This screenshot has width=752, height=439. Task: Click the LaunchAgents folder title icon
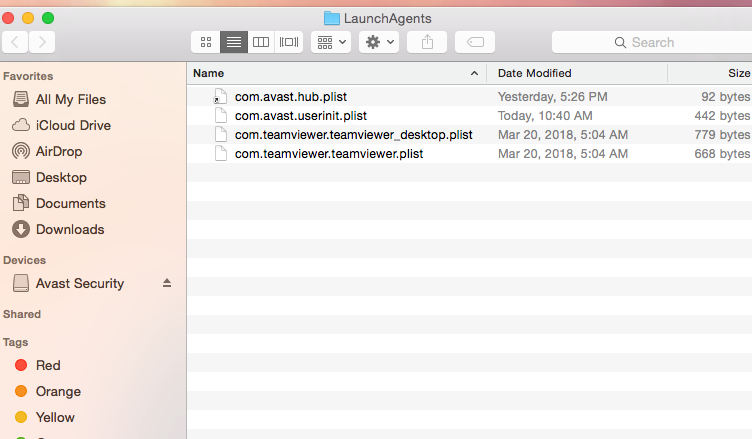(x=331, y=18)
